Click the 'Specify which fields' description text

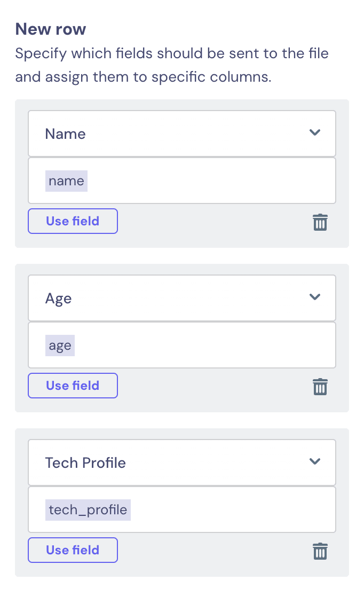[172, 65]
